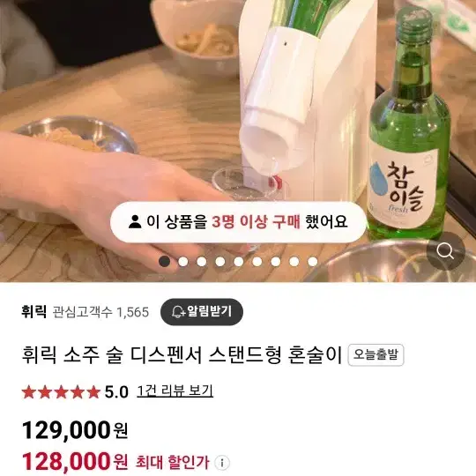Image resolution: width=476 pixels, height=476 pixels.
Task: Click the 관심고객수 1,565 follower count
Action: pyautogui.click(x=100, y=312)
